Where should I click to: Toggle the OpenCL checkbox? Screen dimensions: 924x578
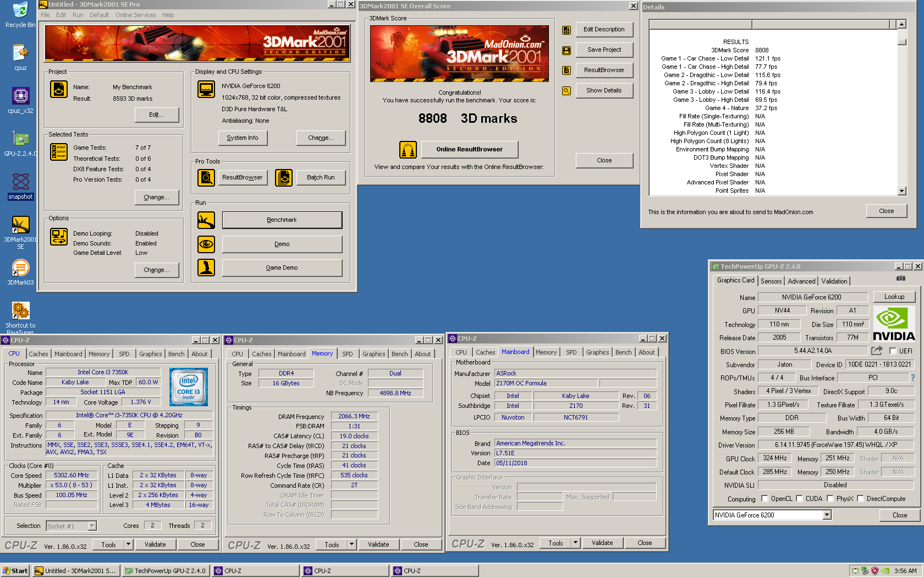pos(765,499)
